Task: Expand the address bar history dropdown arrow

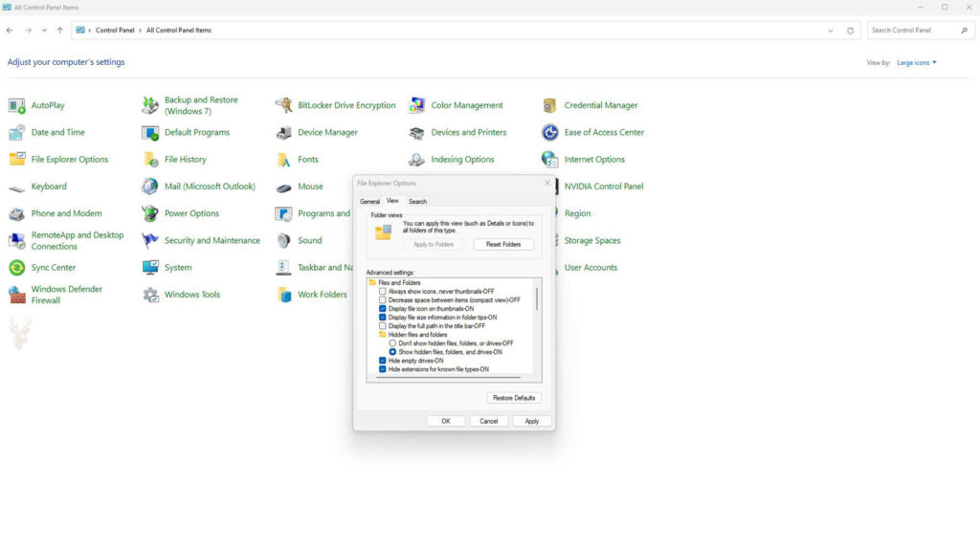Action: (x=831, y=31)
